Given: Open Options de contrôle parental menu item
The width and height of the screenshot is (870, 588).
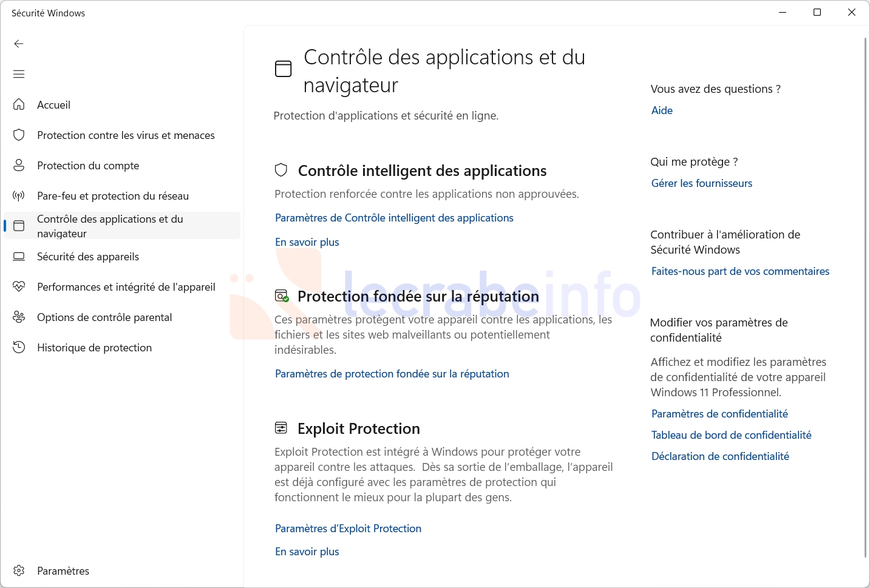Looking at the screenshot, I should [x=122, y=317].
